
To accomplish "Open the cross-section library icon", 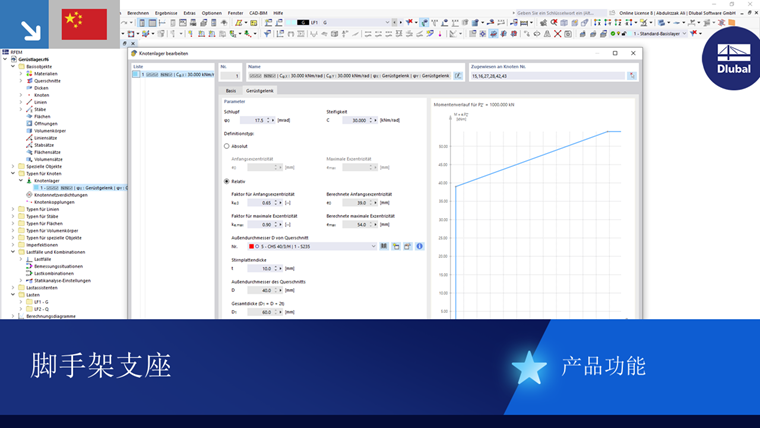I will click(x=384, y=246).
